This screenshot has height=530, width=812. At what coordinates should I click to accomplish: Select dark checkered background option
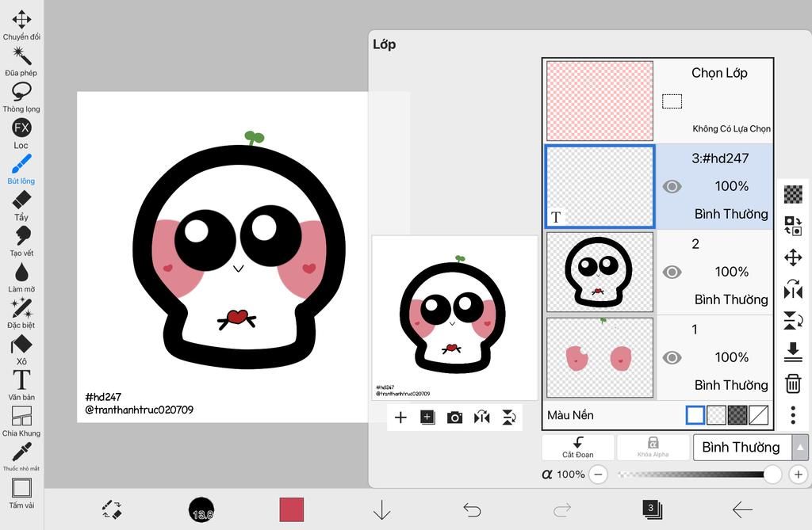tap(737, 415)
